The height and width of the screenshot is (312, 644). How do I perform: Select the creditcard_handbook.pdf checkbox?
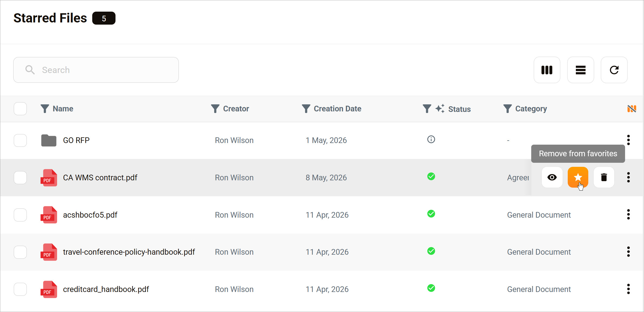(20, 289)
